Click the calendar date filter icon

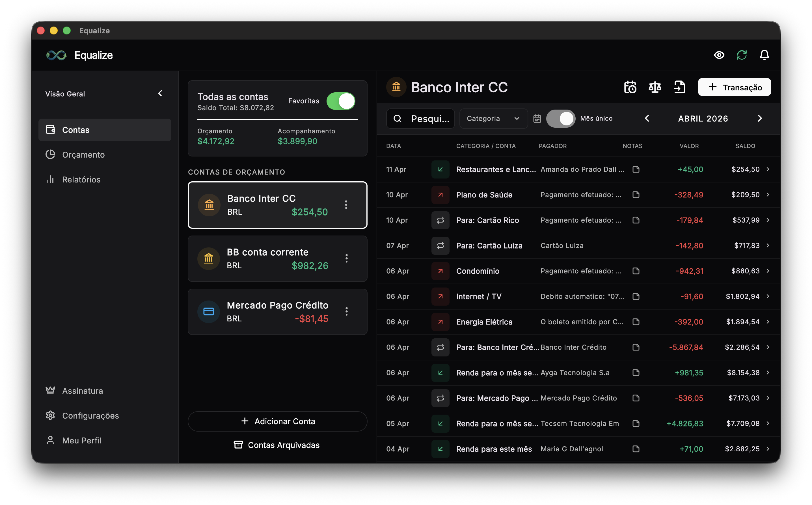(537, 119)
